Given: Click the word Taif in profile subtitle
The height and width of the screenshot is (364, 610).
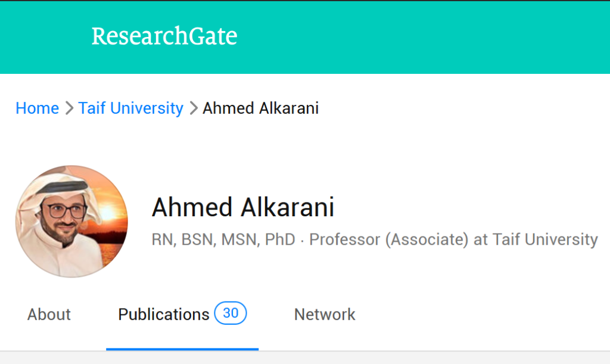Looking at the screenshot, I should [504, 240].
